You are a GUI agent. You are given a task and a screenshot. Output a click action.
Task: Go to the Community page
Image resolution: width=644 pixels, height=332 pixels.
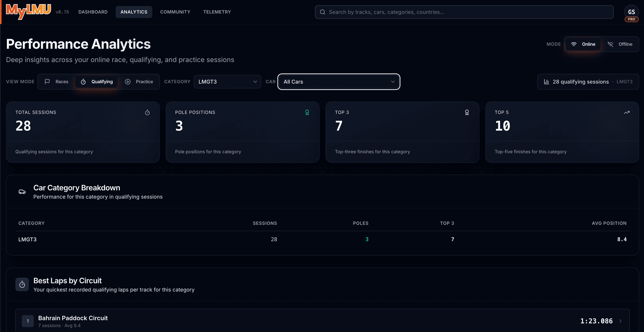[175, 12]
